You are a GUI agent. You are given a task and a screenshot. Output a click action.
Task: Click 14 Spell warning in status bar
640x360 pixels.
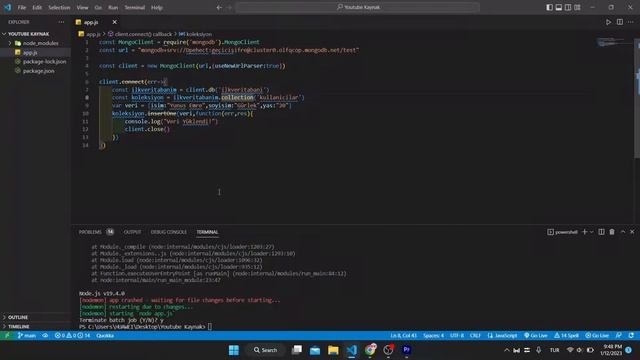[x=567, y=336]
